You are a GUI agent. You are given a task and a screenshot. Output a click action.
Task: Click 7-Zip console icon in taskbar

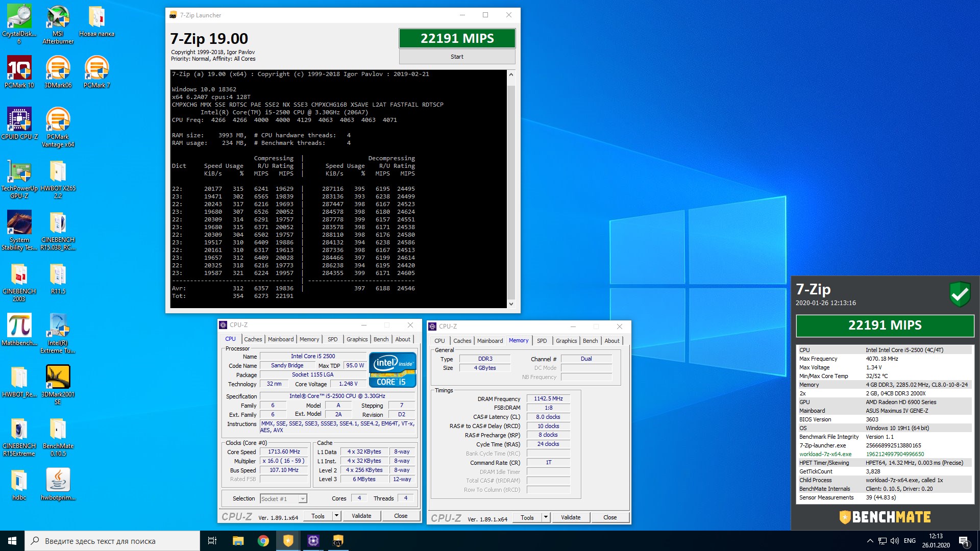pos(338,541)
